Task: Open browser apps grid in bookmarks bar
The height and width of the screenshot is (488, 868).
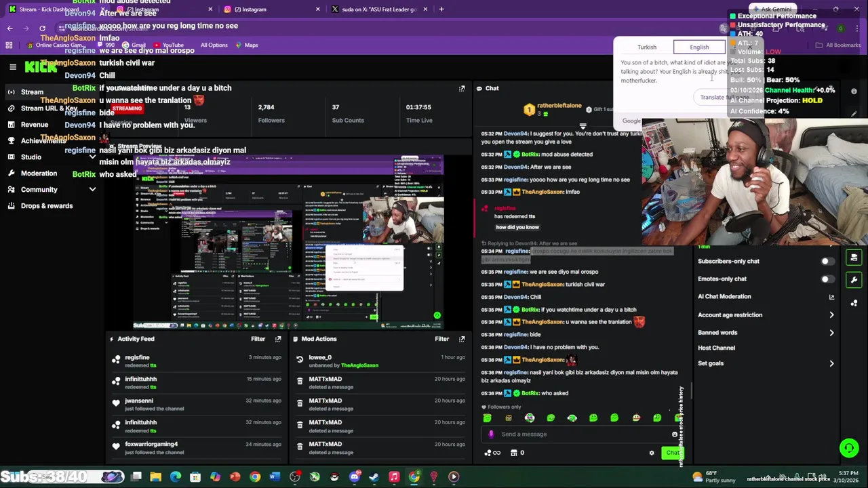Action: (9, 45)
